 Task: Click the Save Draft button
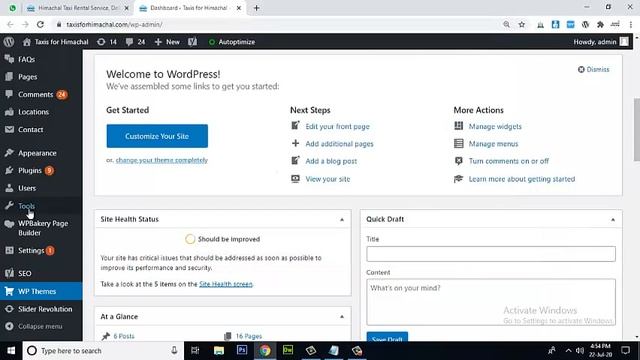coord(387,337)
